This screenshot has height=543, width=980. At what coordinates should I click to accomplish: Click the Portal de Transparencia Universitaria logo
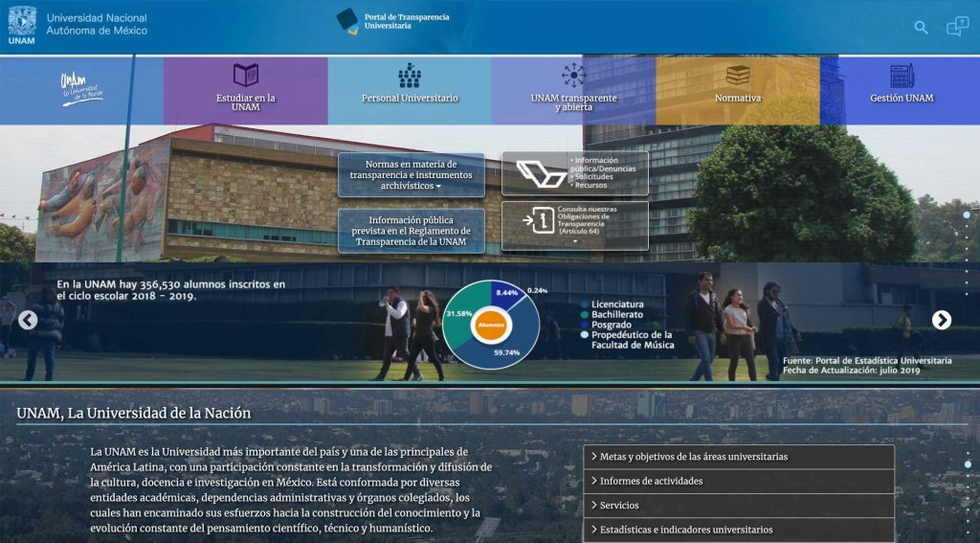(392, 21)
